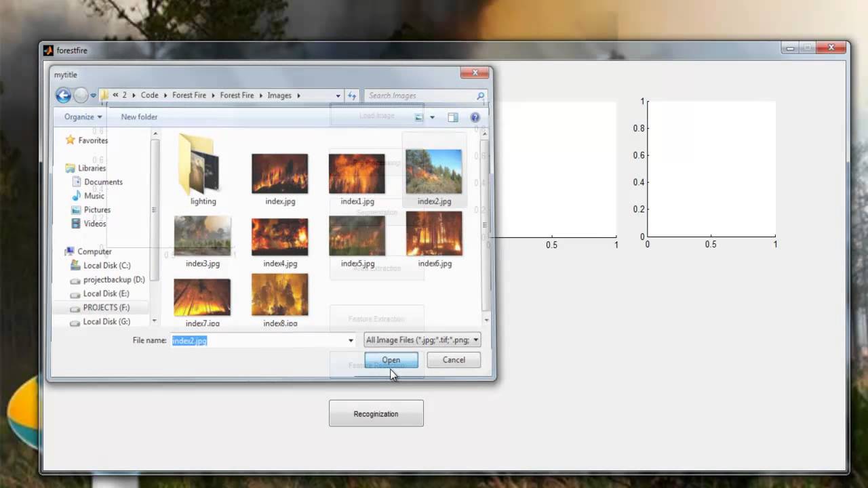Close the mytitle dialog
868x488 pixels.
pyautogui.click(x=475, y=73)
